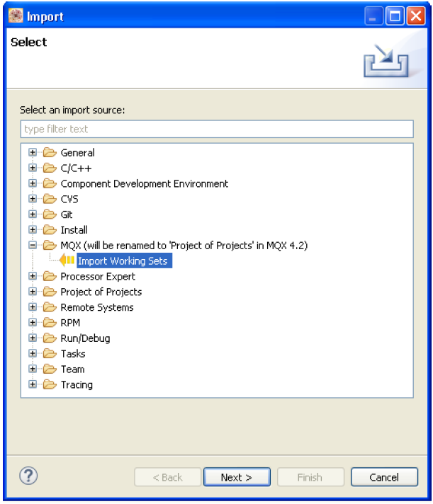Image resolution: width=433 pixels, height=504 pixels.
Task: Click the Team folder icon
Action: click(x=49, y=370)
